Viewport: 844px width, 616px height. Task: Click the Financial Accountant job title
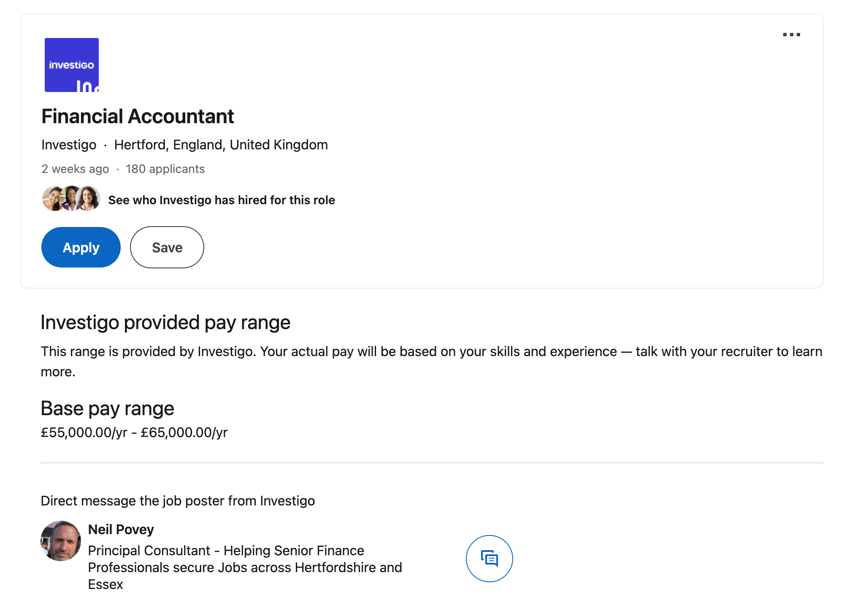click(138, 116)
